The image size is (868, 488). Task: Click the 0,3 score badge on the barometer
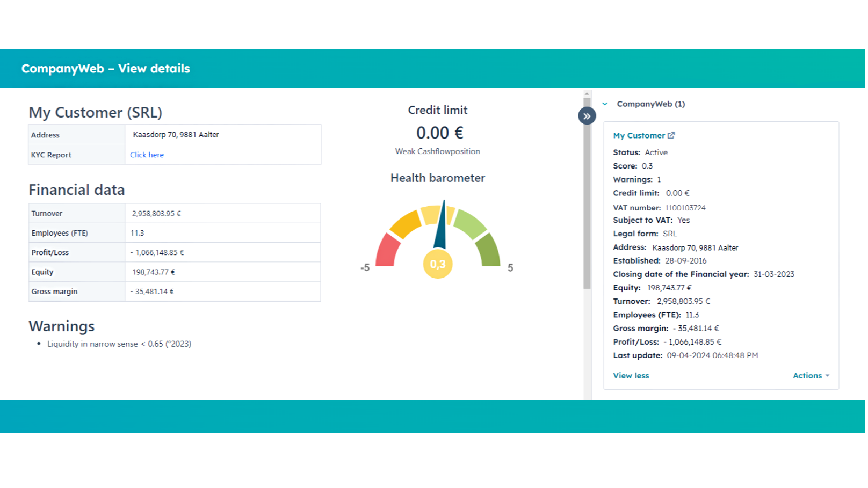438,264
